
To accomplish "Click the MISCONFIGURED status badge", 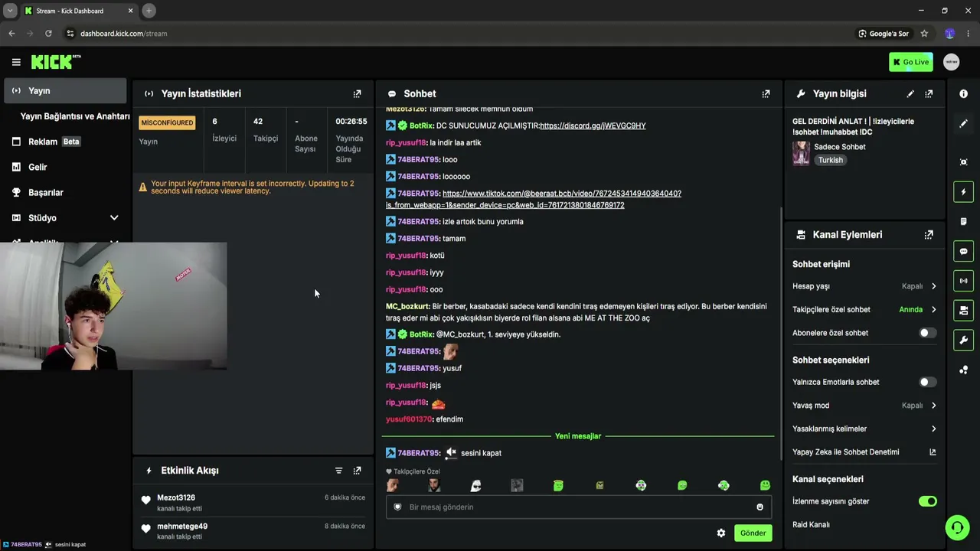I will pos(167,122).
